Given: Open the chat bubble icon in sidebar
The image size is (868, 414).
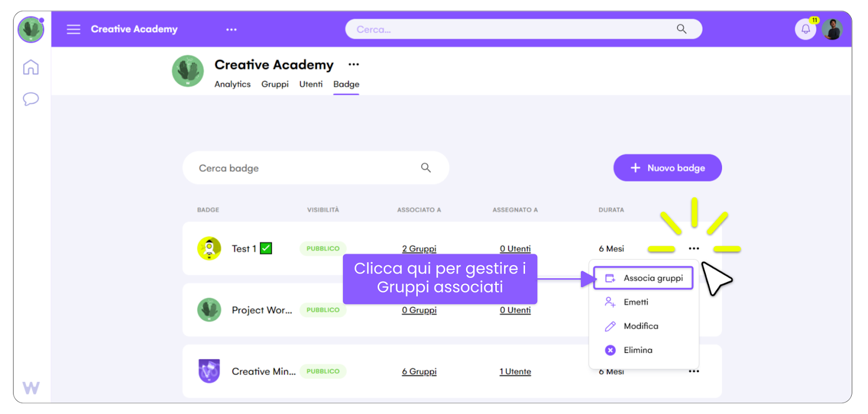Looking at the screenshot, I should (31, 99).
